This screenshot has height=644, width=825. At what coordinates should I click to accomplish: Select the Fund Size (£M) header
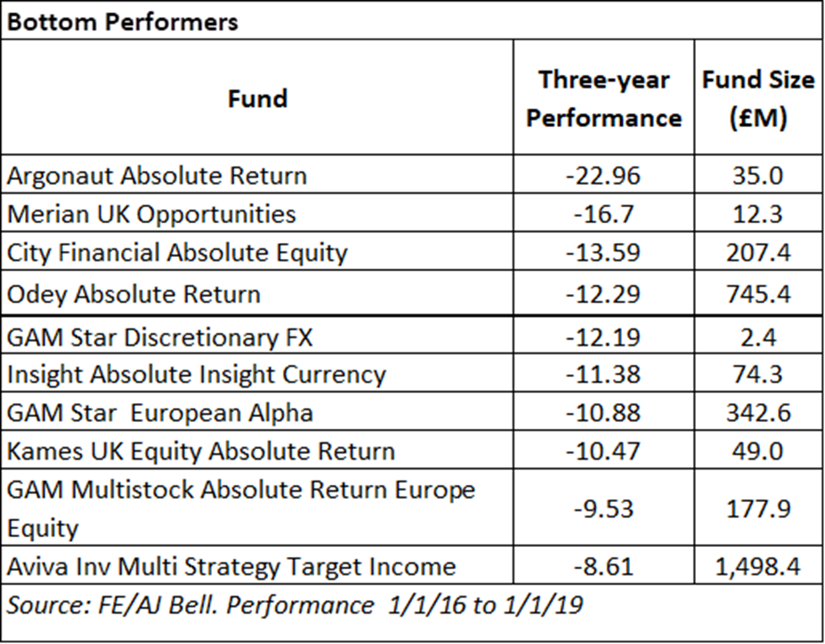pos(757,98)
